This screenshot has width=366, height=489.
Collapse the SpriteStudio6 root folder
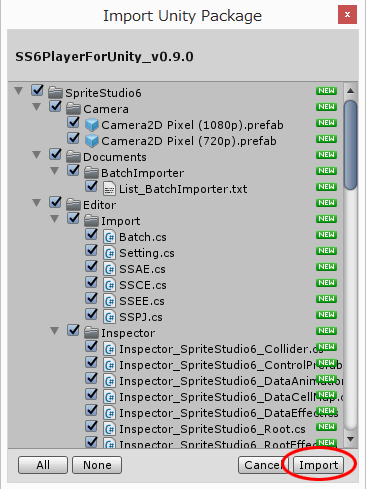pos(19,91)
